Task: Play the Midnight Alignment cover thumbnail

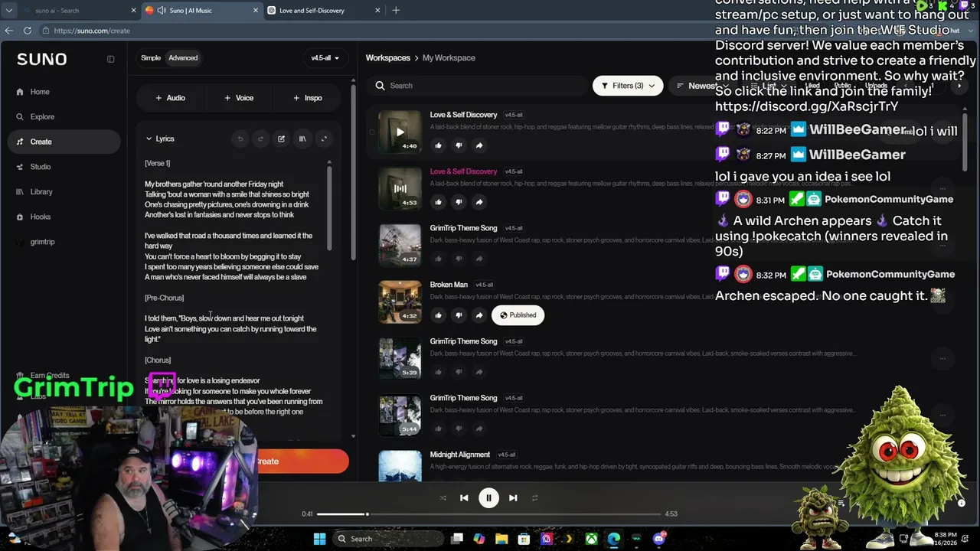Action: pyautogui.click(x=400, y=467)
